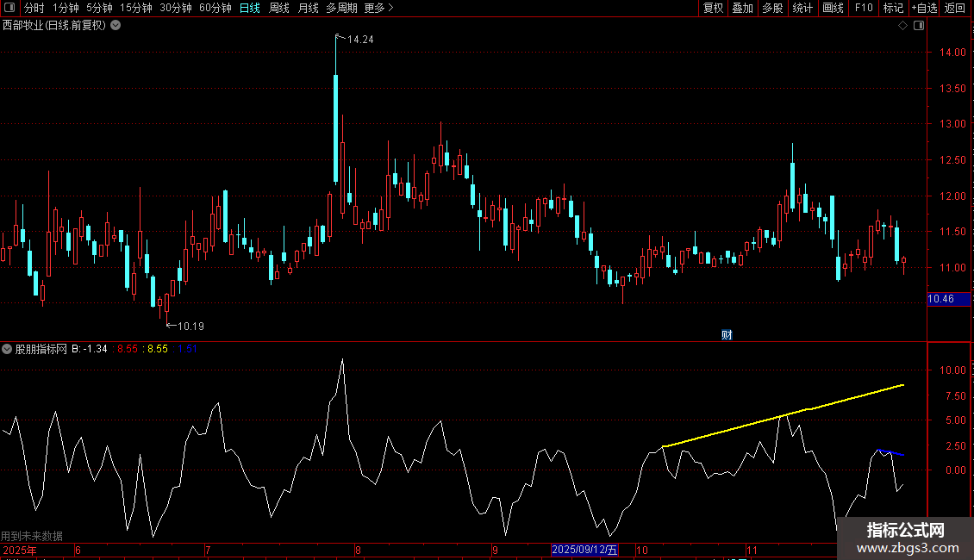Click month 11 on the time axis
This screenshot has height=560, width=974.
click(x=752, y=550)
